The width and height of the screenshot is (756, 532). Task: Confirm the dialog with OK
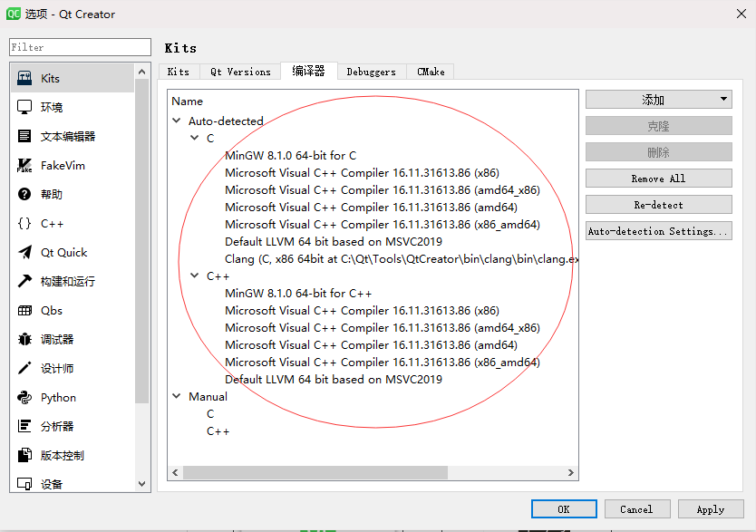pyautogui.click(x=564, y=508)
